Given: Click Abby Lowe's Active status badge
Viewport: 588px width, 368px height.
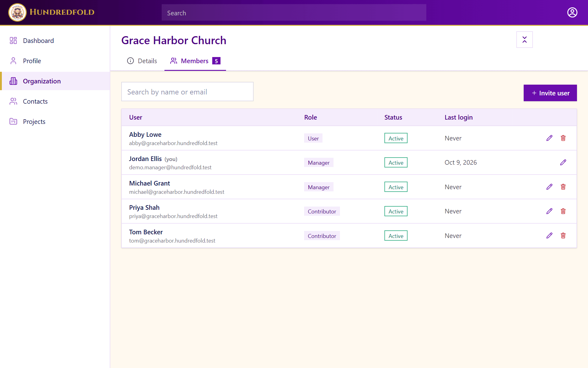Looking at the screenshot, I should 396,138.
